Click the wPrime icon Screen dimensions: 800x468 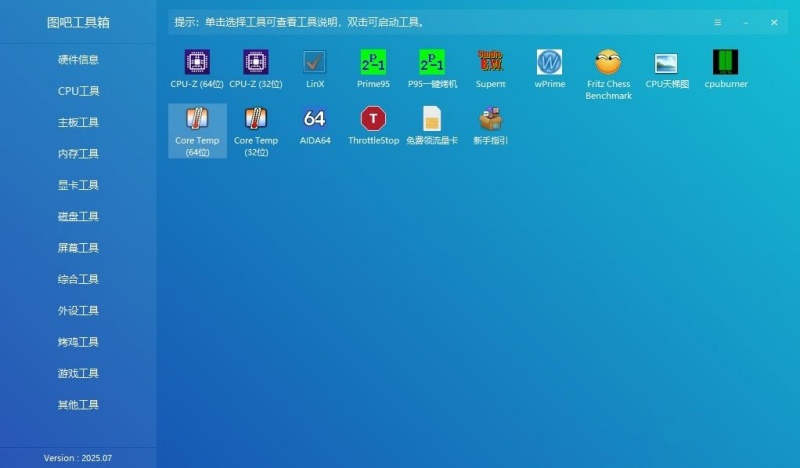point(549,62)
